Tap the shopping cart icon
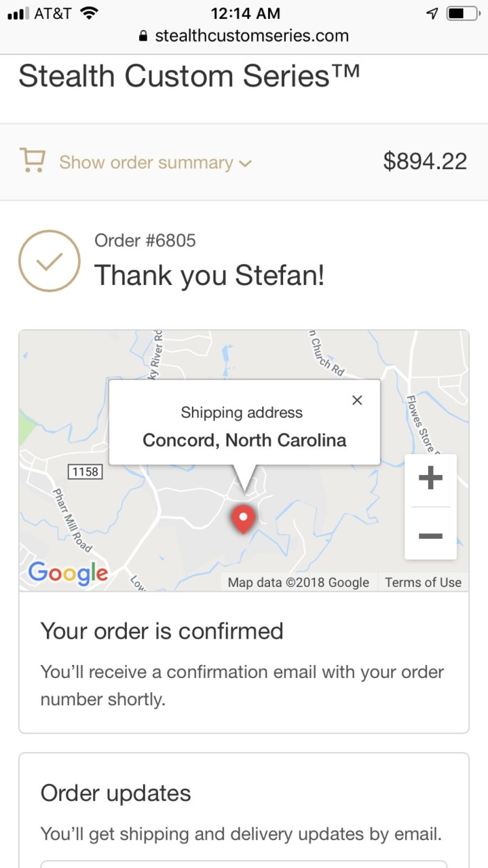This screenshot has height=868, width=488. 32,162
